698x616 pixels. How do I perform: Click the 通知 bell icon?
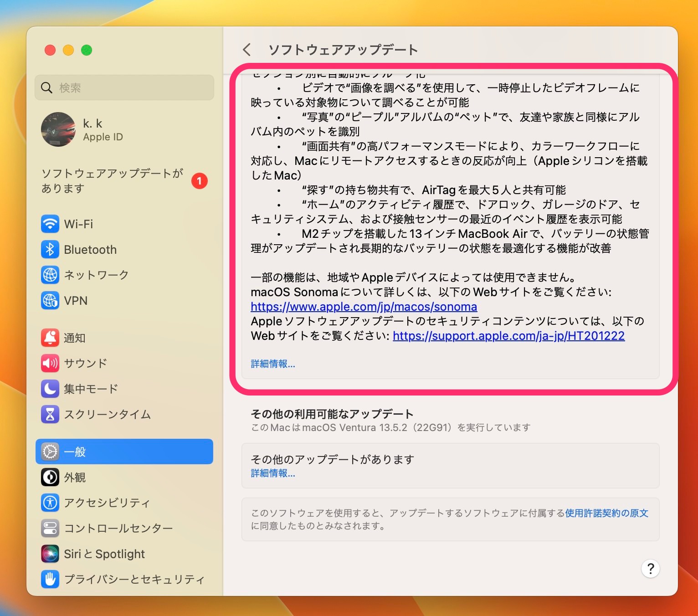[50, 338]
